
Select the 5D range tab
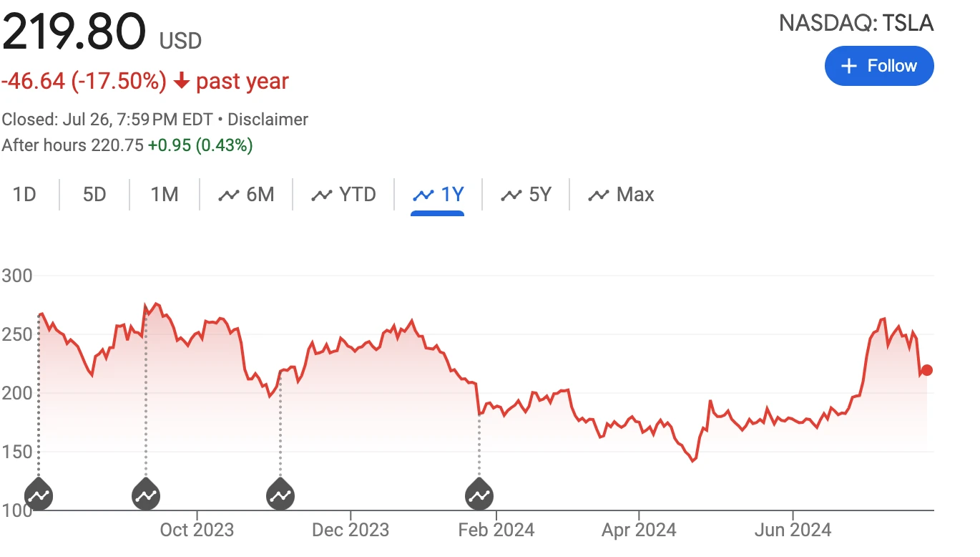point(94,195)
